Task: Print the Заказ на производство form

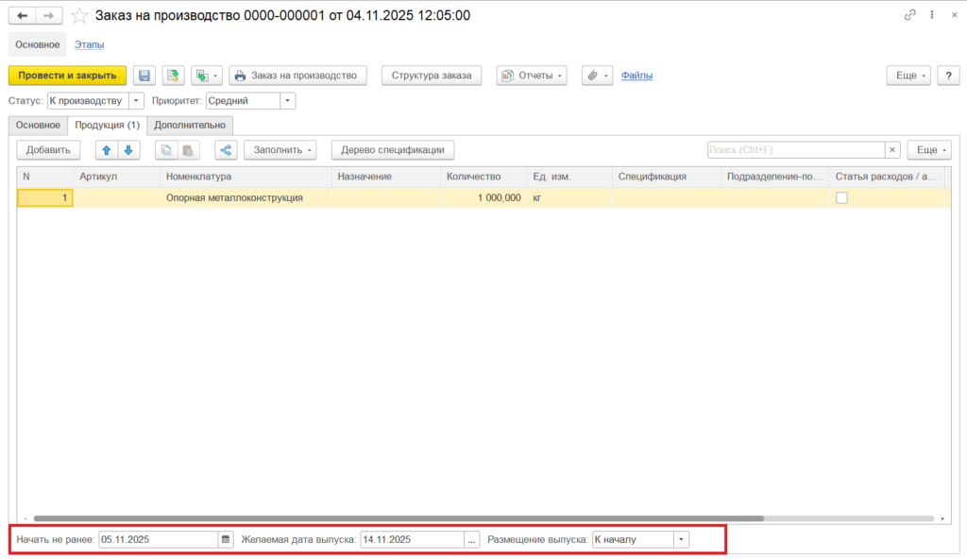Action: tap(297, 76)
